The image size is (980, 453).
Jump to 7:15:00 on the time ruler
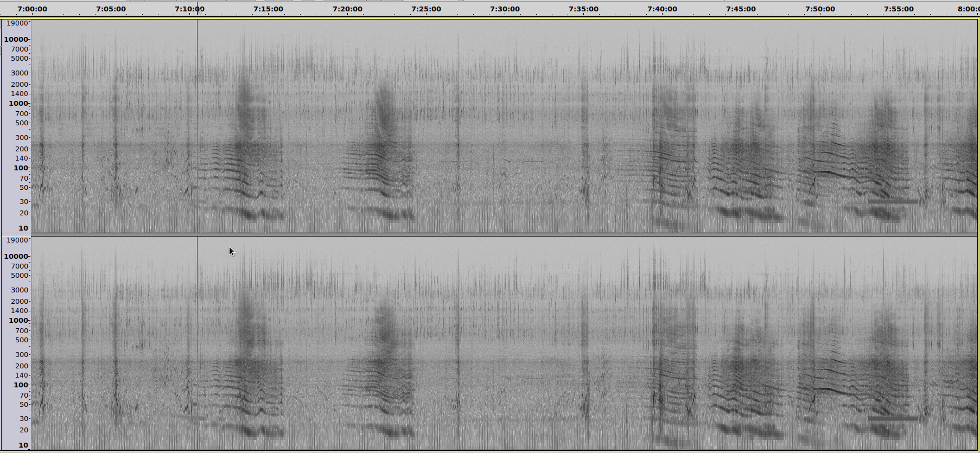268,9
